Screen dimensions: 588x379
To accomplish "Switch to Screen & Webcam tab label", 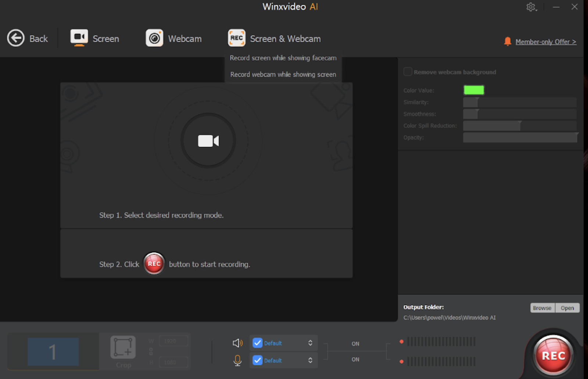I will click(285, 39).
